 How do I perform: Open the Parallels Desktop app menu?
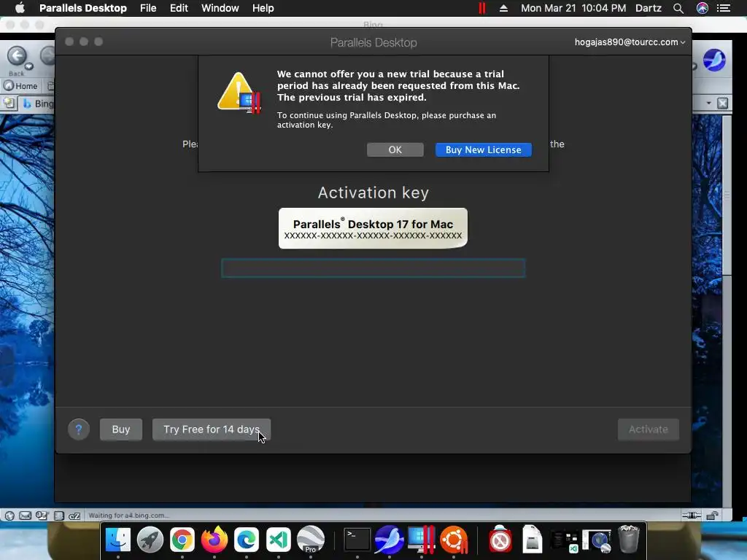(83, 8)
